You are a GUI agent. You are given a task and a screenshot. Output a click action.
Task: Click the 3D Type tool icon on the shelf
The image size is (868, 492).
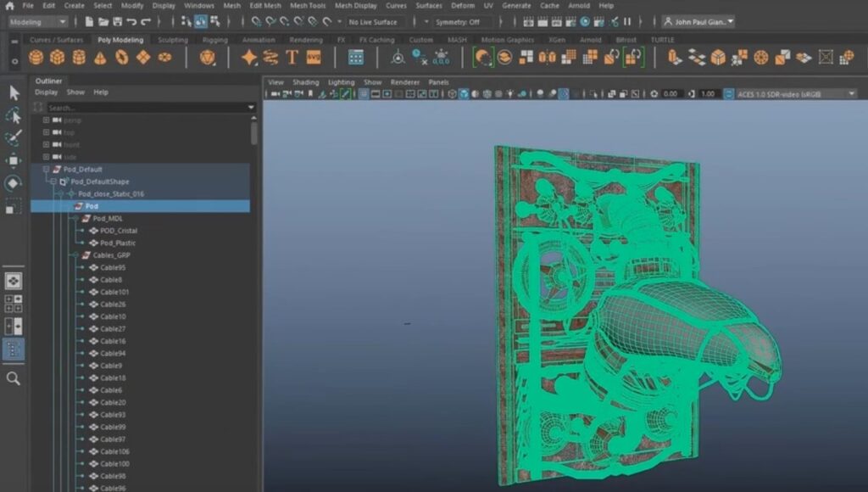tap(293, 59)
